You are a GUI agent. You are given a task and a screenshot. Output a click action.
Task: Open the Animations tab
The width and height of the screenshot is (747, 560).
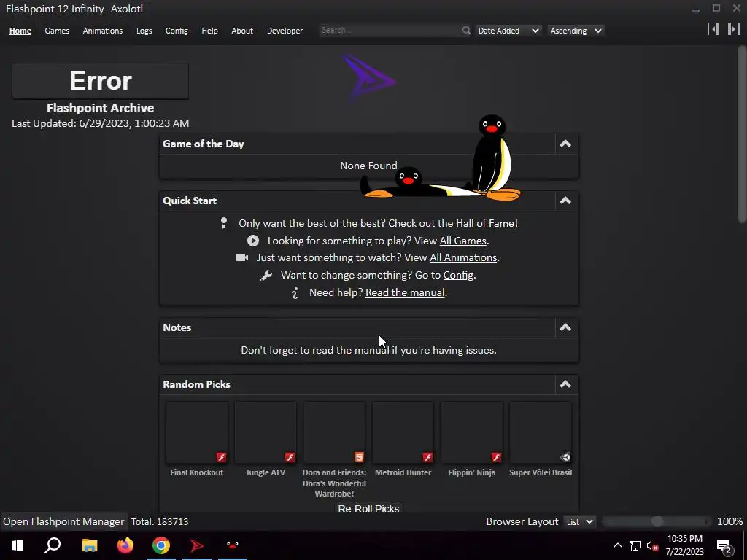102,31
